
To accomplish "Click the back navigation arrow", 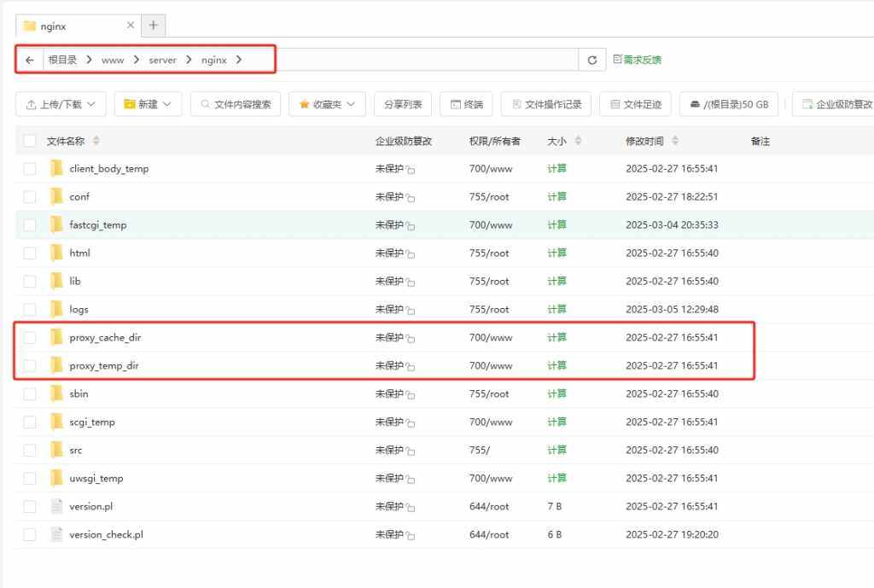I will click(28, 60).
